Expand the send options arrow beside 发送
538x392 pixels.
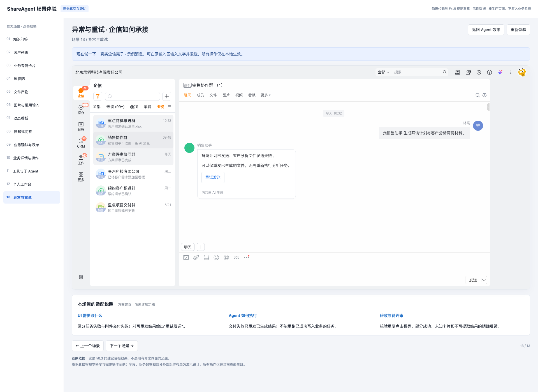pos(484,280)
